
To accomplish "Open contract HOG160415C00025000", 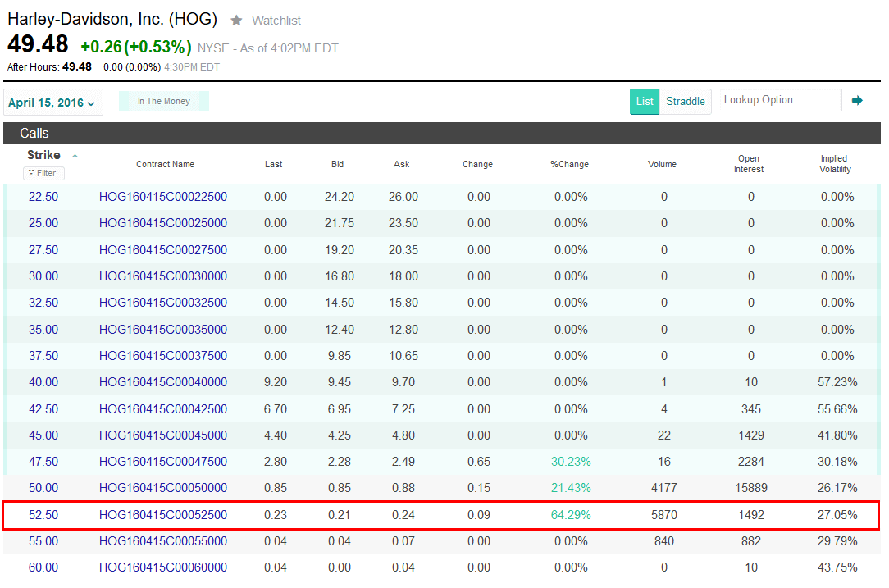I will click(163, 223).
